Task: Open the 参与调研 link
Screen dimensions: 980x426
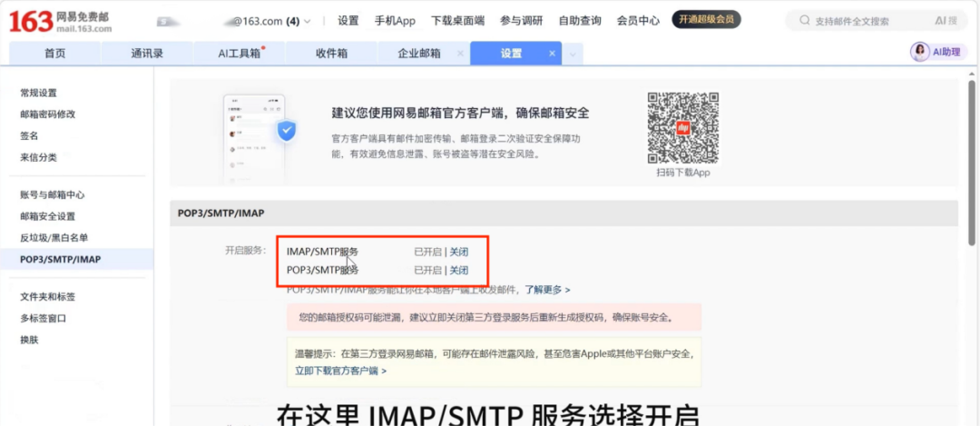Action: [x=521, y=21]
